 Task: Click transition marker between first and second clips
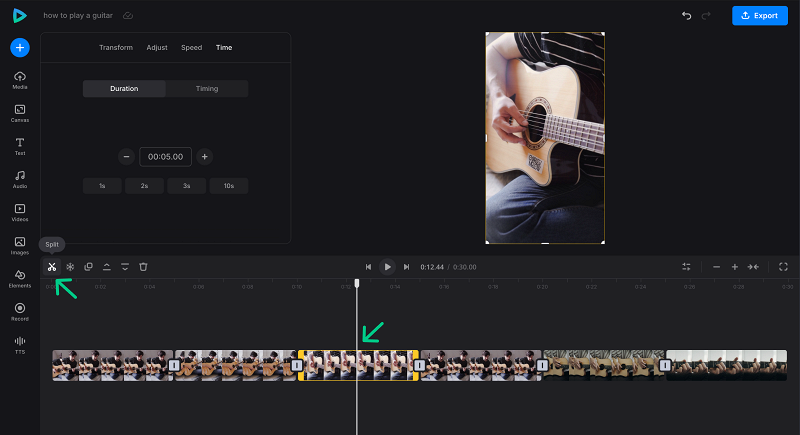[x=174, y=365]
